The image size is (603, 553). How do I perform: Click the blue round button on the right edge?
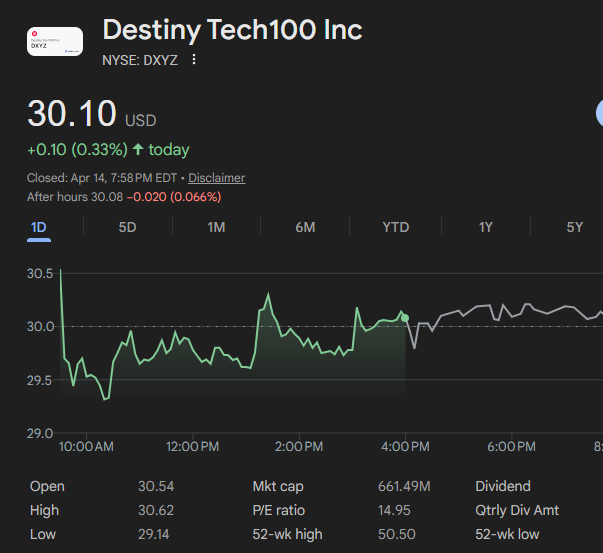(x=600, y=113)
